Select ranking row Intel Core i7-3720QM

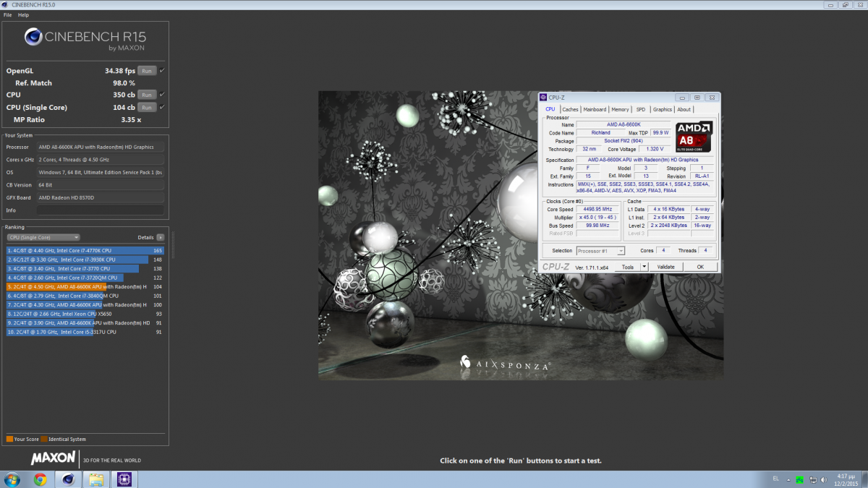(85, 278)
